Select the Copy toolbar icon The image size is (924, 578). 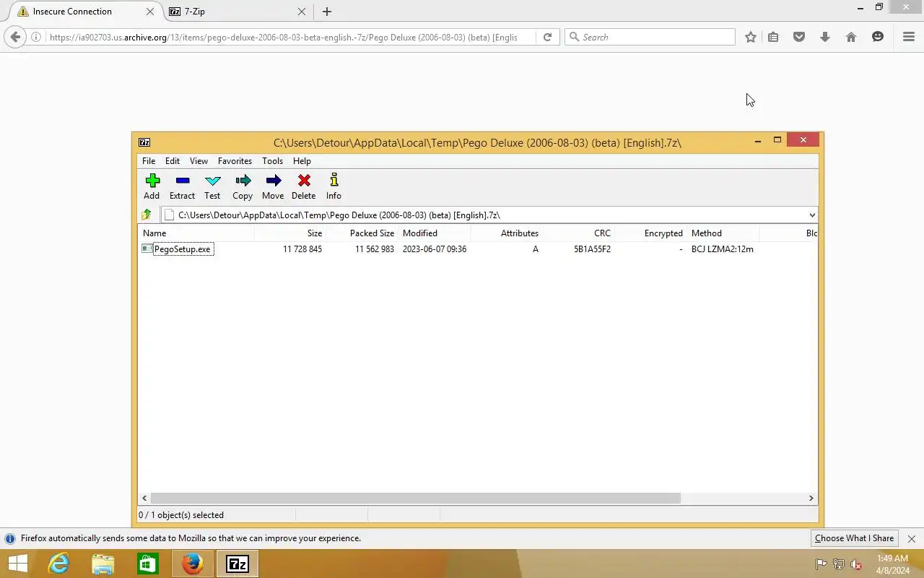coord(243,186)
